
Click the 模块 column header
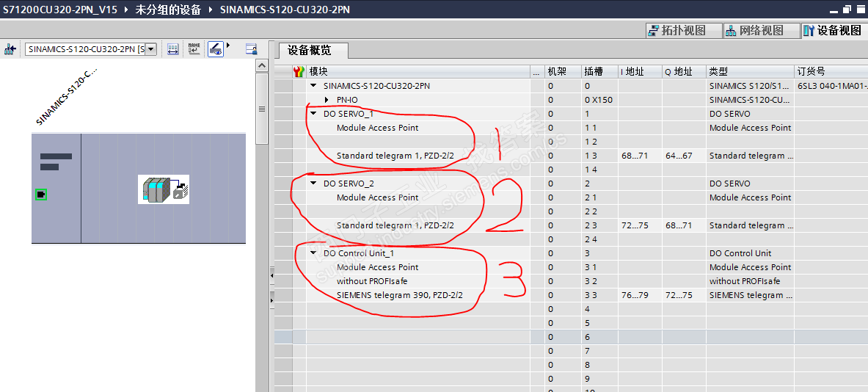[x=418, y=71]
